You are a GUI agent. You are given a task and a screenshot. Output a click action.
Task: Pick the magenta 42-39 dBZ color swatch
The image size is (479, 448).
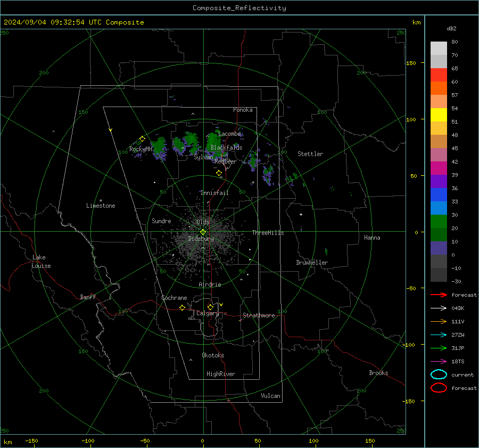pyautogui.click(x=439, y=168)
